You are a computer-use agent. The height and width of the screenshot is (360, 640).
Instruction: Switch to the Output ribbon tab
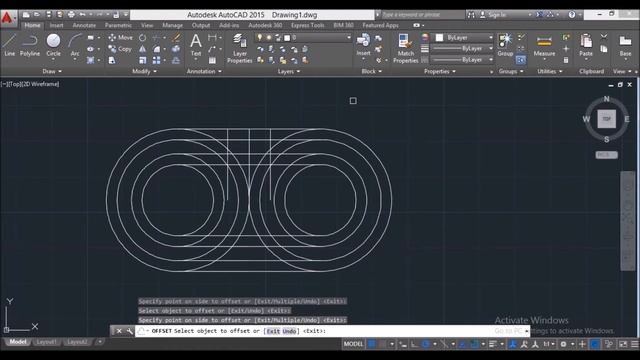tap(201, 25)
